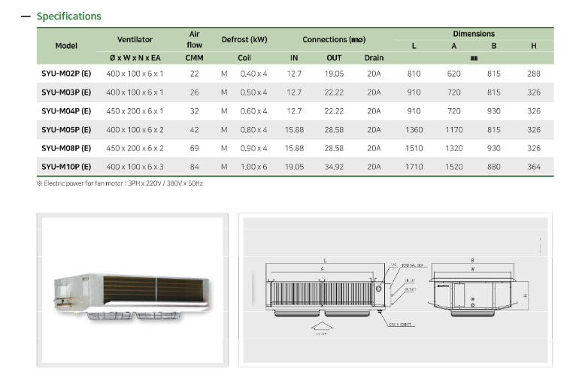Select model SYU-M04P (E)

tap(66, 111)
